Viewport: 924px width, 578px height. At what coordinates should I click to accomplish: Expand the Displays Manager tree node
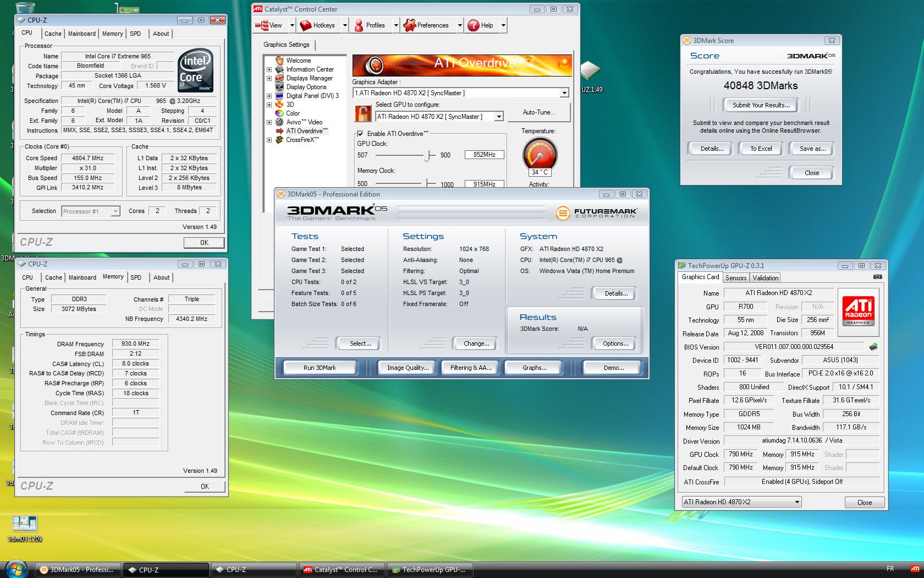point(269,78)
